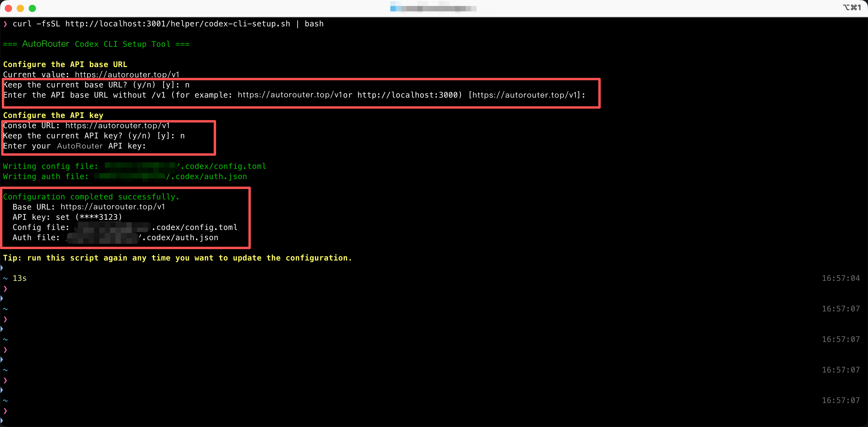The image size is (868, 427).
Task: Click the 'Writing auth file' line
Action: click(x=125, y=177)
